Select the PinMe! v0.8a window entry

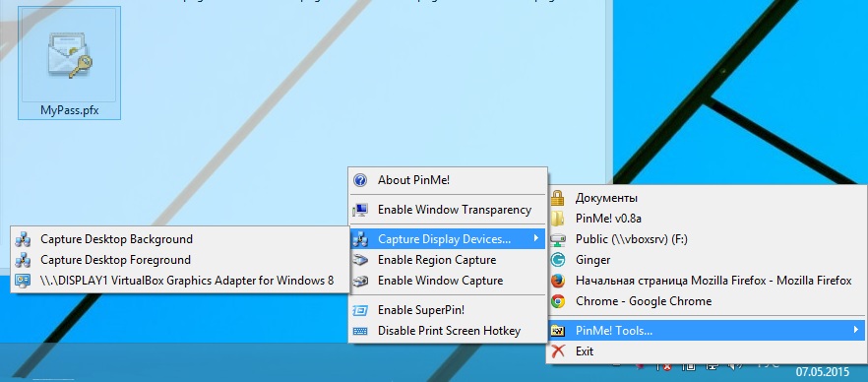point(707,219)
